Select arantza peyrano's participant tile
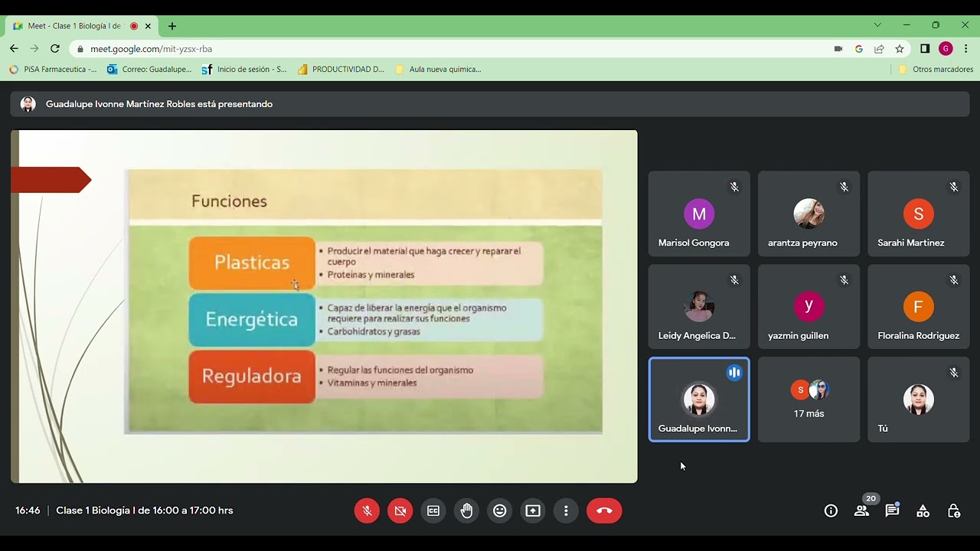This screenshot has width=980, height=551. (x=808, y=214)
